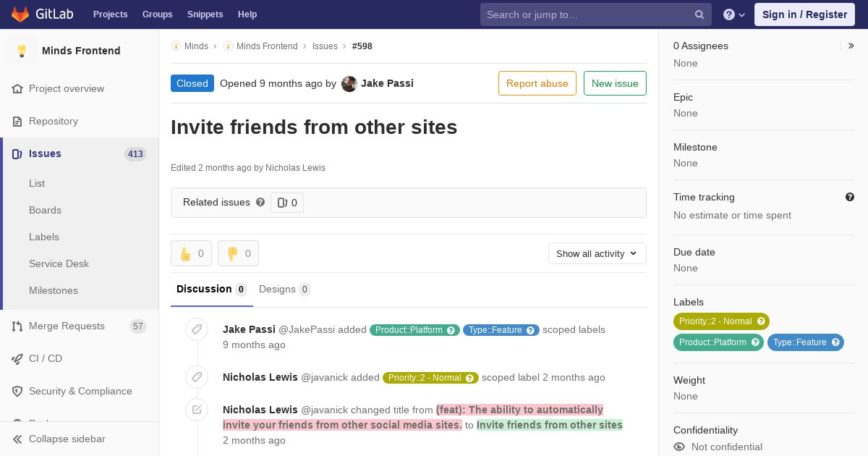Open Labels in the sidebar

(44, 237)
